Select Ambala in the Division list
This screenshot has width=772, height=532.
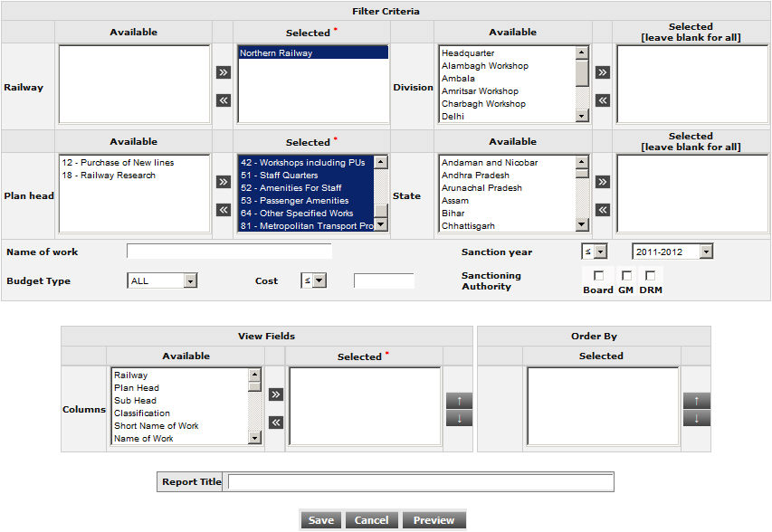pyautogui.click(x=458, y=79)
